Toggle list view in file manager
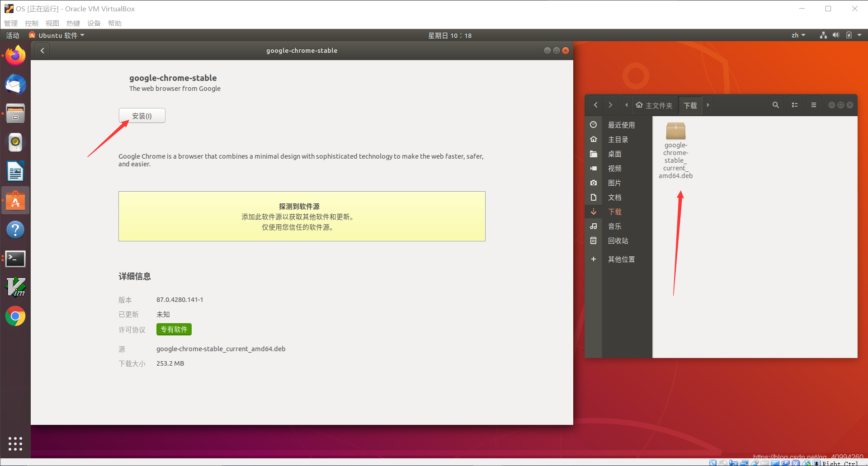Image resolution: width=868 pixels, height=466 pixels. click(795, 105)
